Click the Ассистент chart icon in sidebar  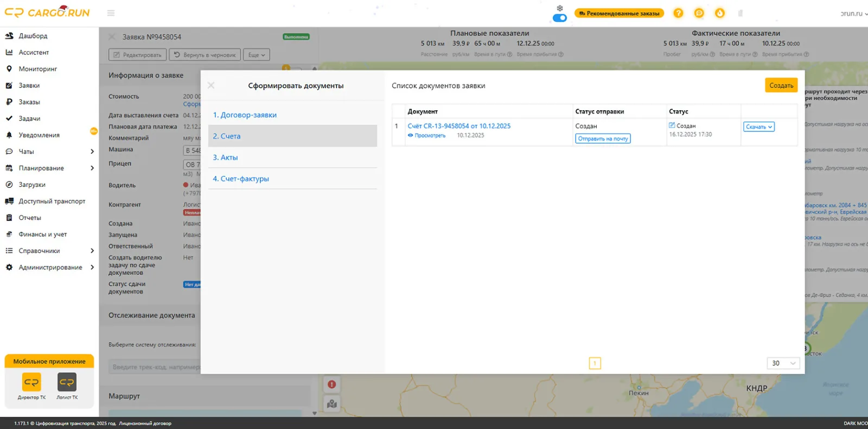[9, 52]
